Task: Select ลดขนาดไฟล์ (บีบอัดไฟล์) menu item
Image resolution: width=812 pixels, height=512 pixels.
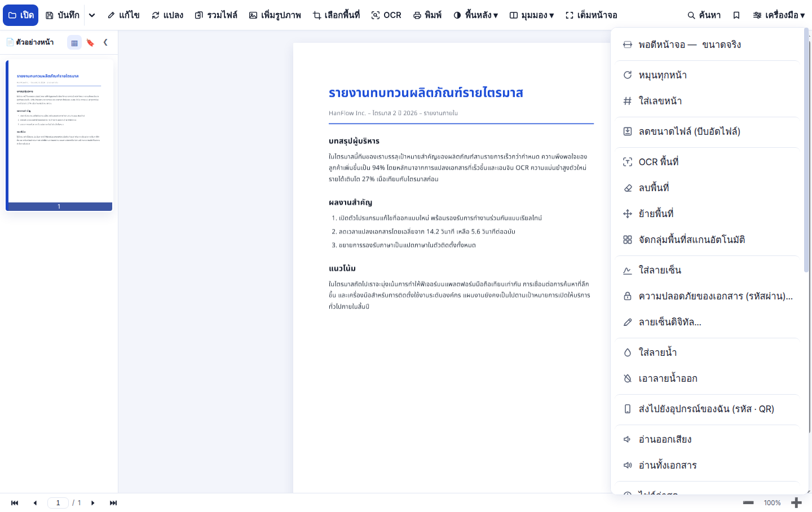Action: pyautogui.click(x=707, y=131)
